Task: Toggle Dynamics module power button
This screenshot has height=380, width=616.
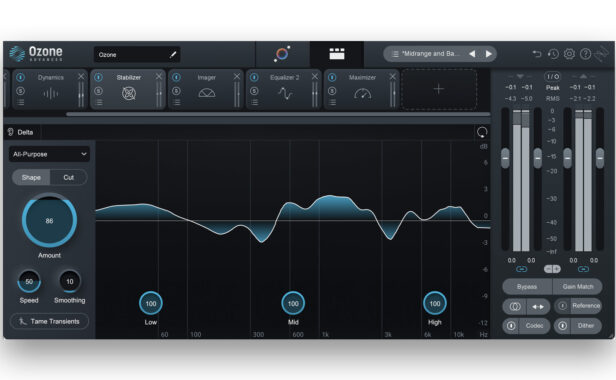Action: click(x=20, y=77)
